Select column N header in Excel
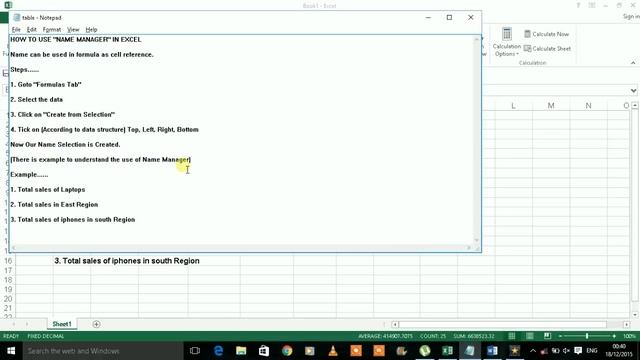640x360 pixels. [588, 106]
